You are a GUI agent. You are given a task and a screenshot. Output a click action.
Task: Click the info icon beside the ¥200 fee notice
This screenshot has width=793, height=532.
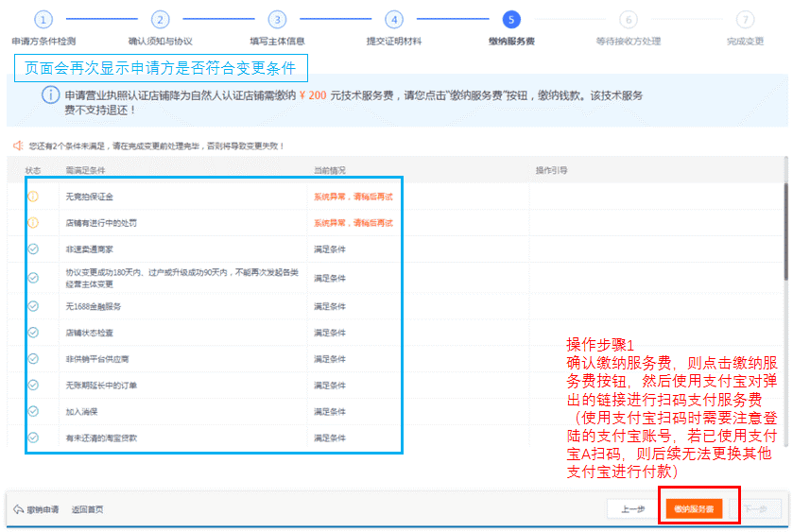[50, 95]
